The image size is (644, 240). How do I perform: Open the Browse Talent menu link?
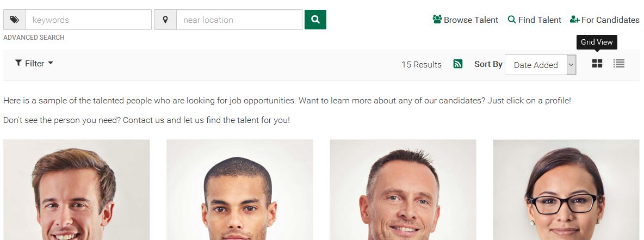(x=466, y=20)
